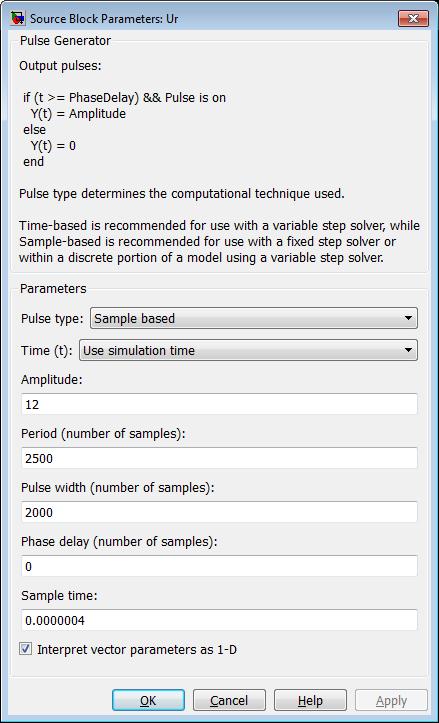Click the OK button
This screenshot has width=439, height=723.
pyautogui.click(x=148, y=700)
